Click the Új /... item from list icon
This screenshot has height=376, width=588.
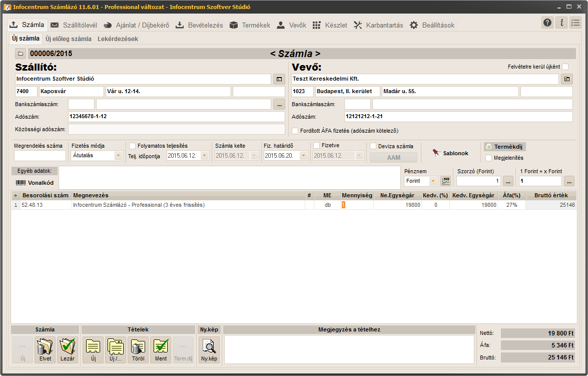pos(116,350)
